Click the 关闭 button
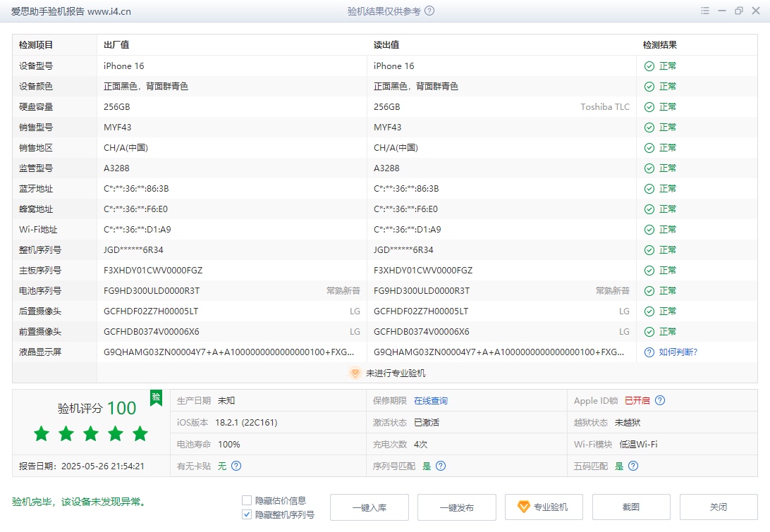 click(719, 507)
